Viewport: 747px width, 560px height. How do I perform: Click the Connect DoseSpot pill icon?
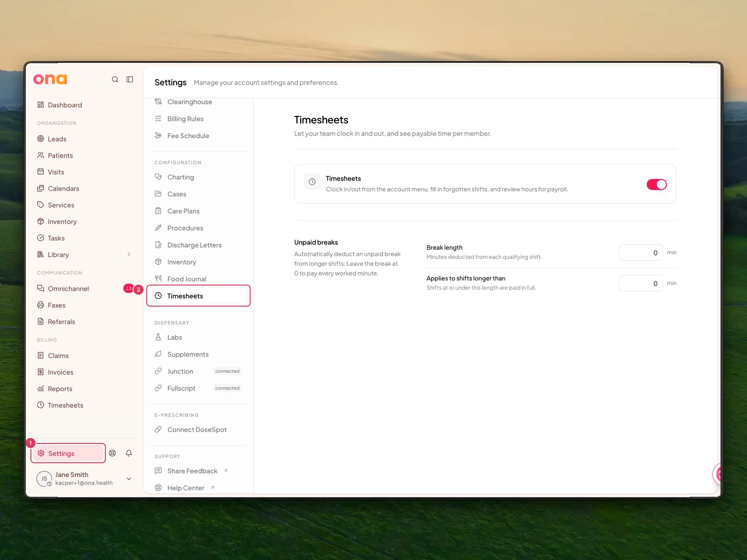click(x=158, y=429)
